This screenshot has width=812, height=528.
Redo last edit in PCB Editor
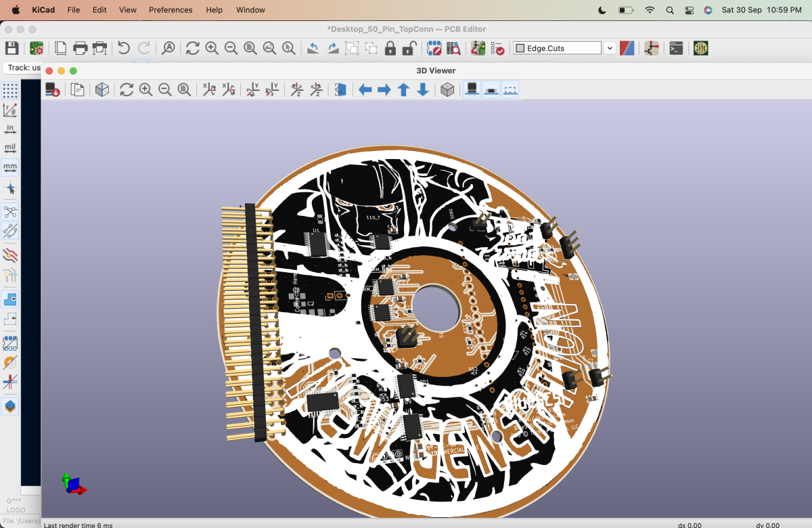coord(143,48)
